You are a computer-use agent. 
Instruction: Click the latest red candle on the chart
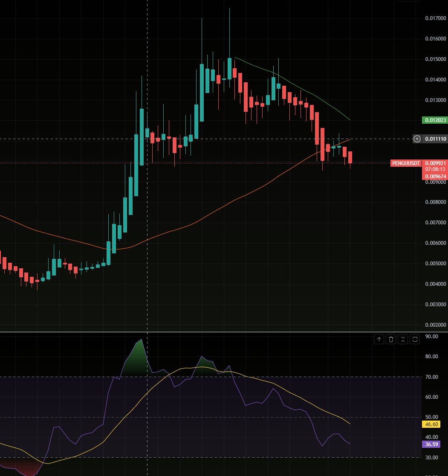(x=350, y=157)
